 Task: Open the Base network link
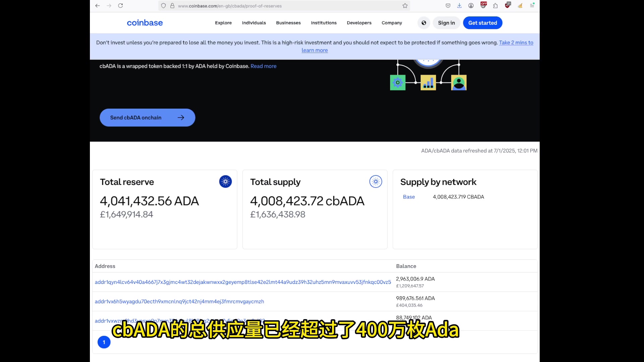pyautogui.click(x=409, y=197)
